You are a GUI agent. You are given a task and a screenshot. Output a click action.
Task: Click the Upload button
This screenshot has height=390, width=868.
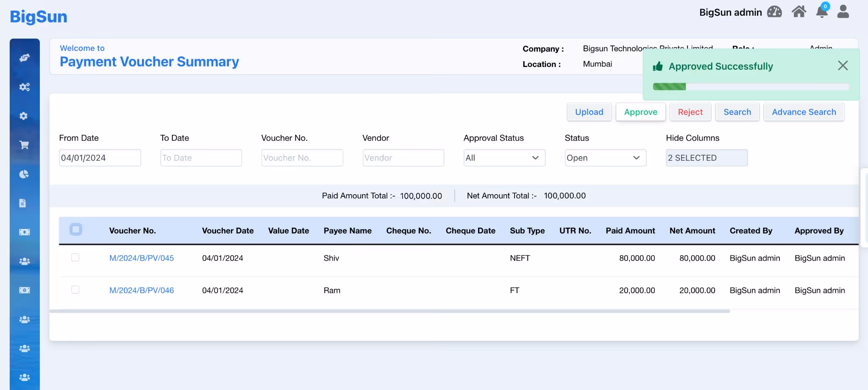(589, 112)
